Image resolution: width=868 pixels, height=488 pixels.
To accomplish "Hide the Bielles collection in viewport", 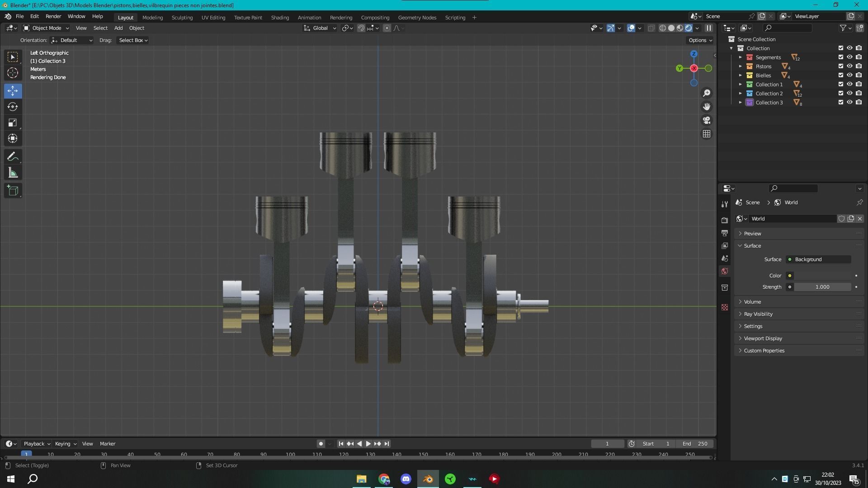I will (850, 75).
